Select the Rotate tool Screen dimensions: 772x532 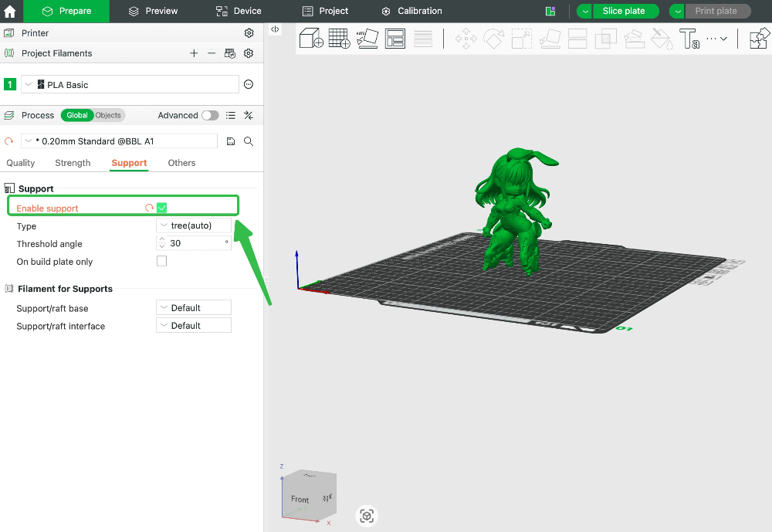(x=493, y=38)
